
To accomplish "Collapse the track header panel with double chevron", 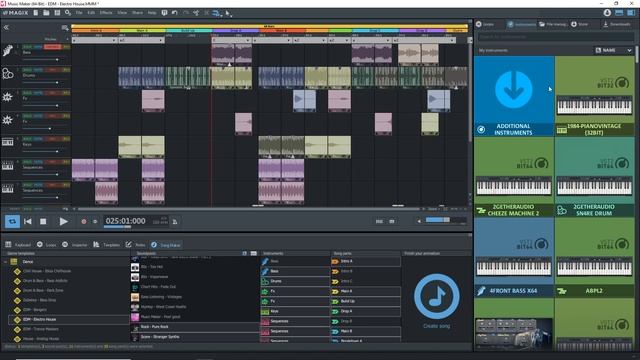I will point(6,27).
